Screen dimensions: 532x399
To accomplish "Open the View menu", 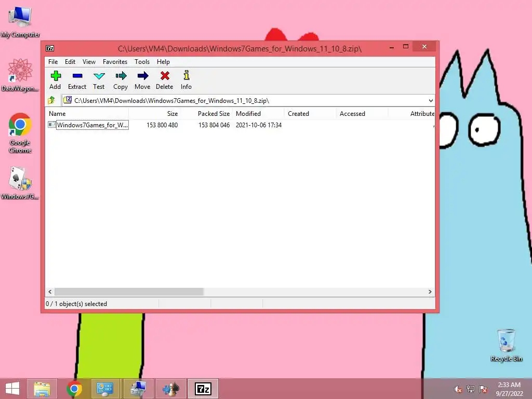I will tap(89, 62).
